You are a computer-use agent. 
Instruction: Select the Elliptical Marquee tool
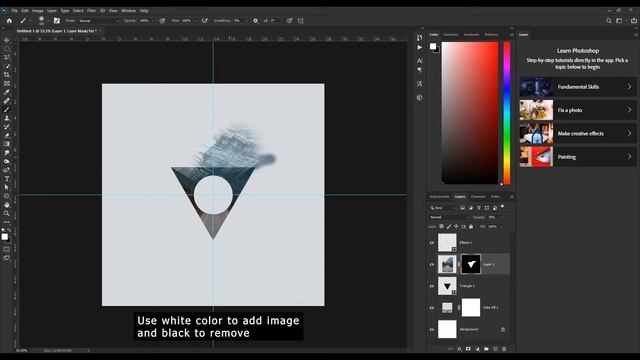tap(7, 49)
